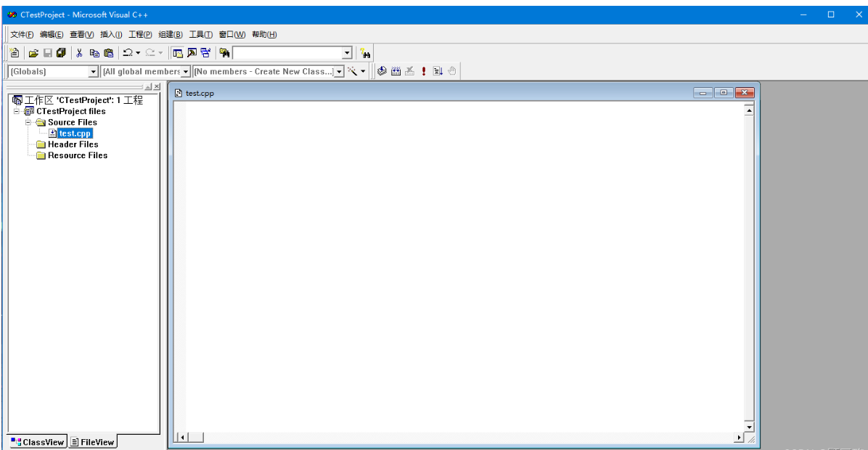Open the WizardBar actions menu arrow
The image size is (868, 450).
[x=363, y=71]
